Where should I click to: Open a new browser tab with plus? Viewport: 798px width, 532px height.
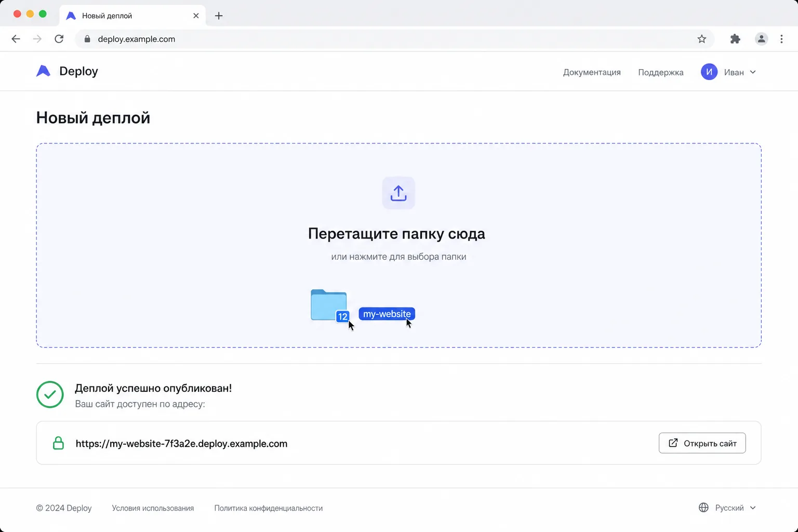click(219, 16)
